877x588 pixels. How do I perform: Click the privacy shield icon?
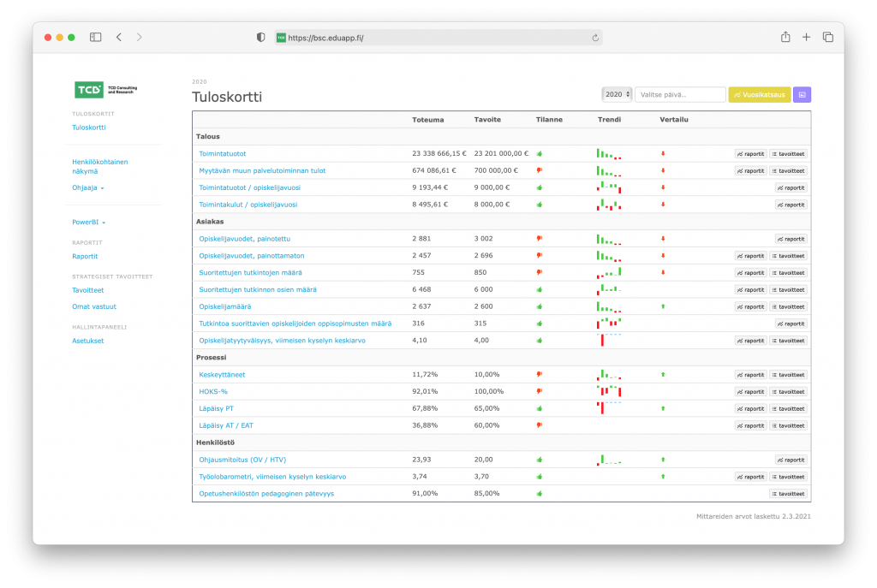(x=260, y=38)
